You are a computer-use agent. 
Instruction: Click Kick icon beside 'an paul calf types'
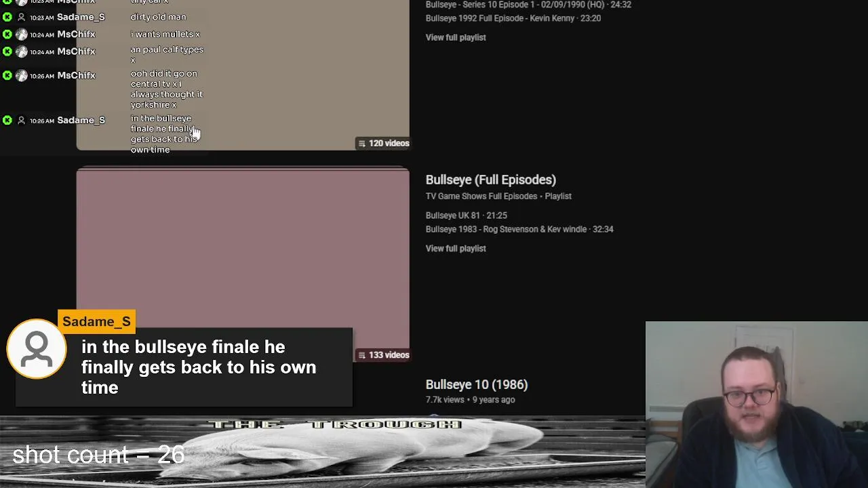click(7, 51)
